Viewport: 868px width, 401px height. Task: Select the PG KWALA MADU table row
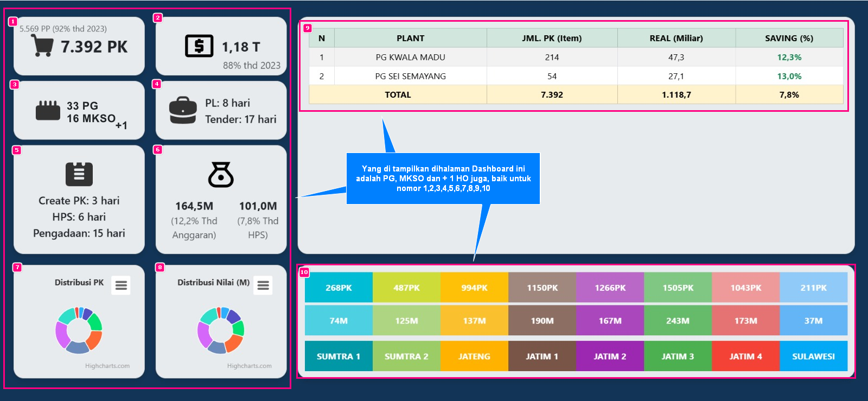tap(410, 57)
